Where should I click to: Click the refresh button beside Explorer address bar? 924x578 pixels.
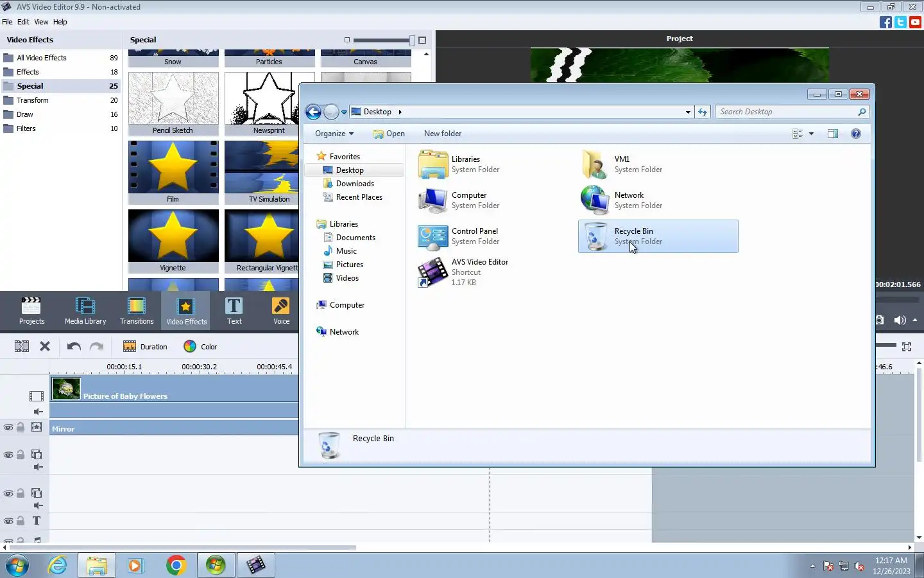(703, 112)
